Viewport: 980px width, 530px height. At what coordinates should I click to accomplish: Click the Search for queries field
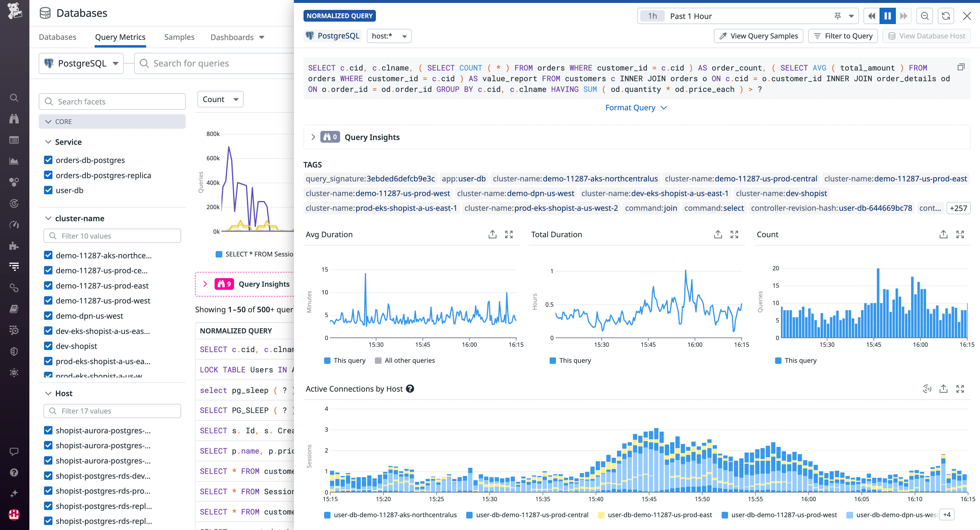[215, 63]
